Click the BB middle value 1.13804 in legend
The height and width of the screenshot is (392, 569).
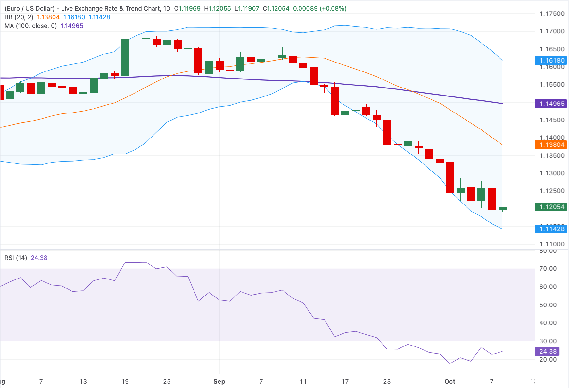(x=48, y=17)
